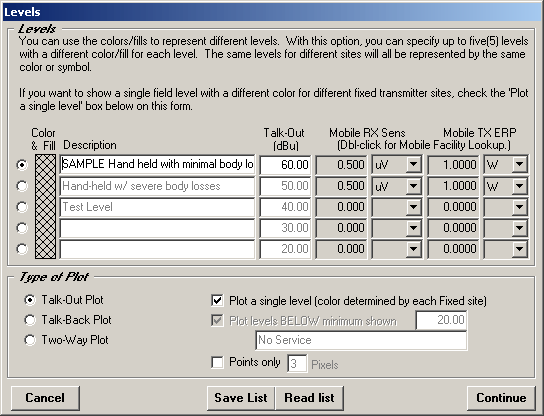Image resolution: width=544 pixels, height=416 pixels.
Task: Uncheck Plot a single level checkbox
Action: (x=217, y=300)
